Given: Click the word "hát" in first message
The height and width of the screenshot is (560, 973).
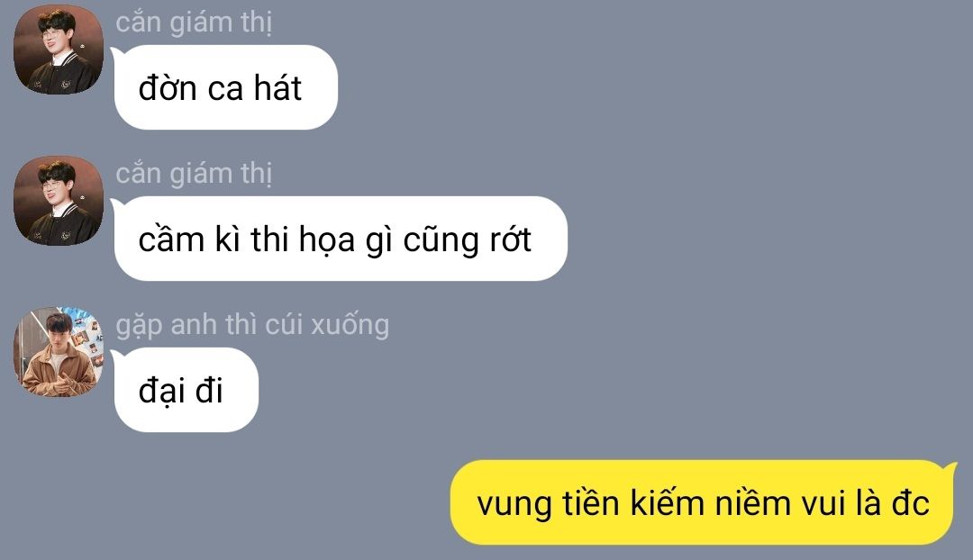Looking at the screenshot, I should click(277, 87).
